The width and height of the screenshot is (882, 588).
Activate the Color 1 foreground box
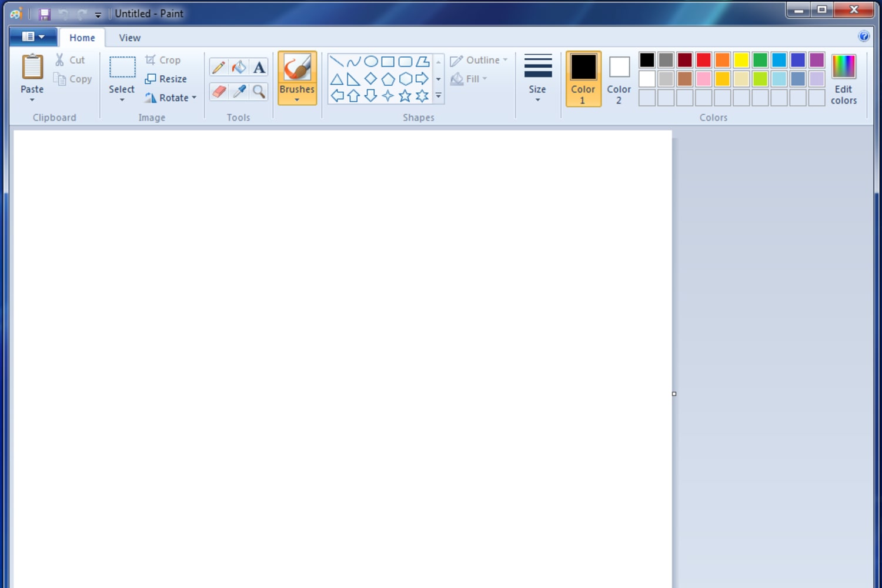click(x=583, y=78)
